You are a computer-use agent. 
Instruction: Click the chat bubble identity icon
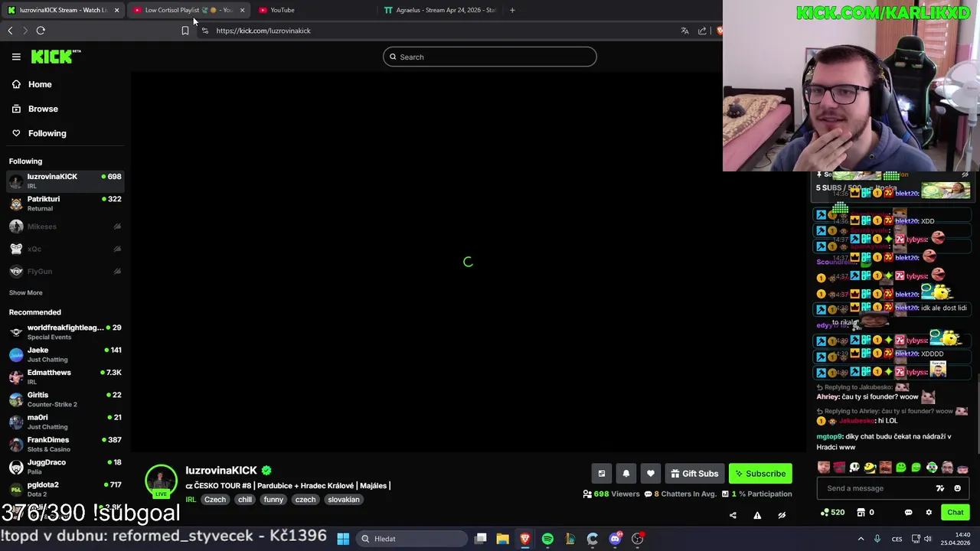[x=908, y=513]
